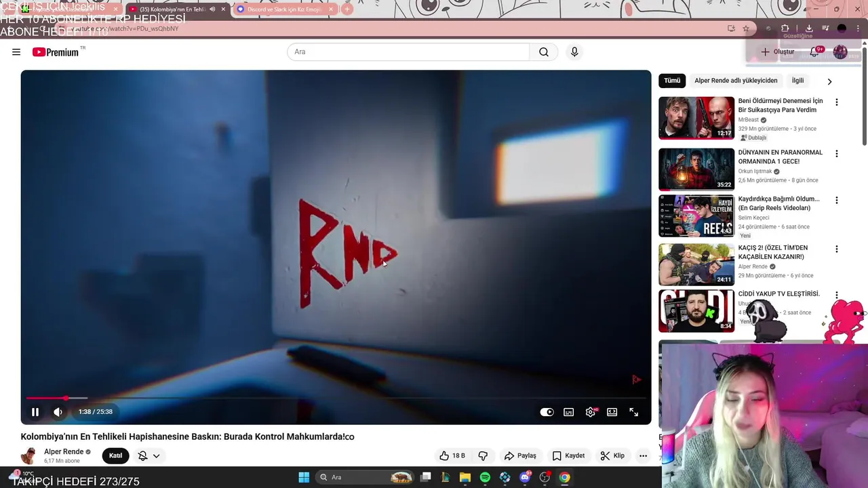Image resolution: width=868 pixels, height=488 pixels.
Task: Open Alper Rende channel avatar
Action: point(28,455)
